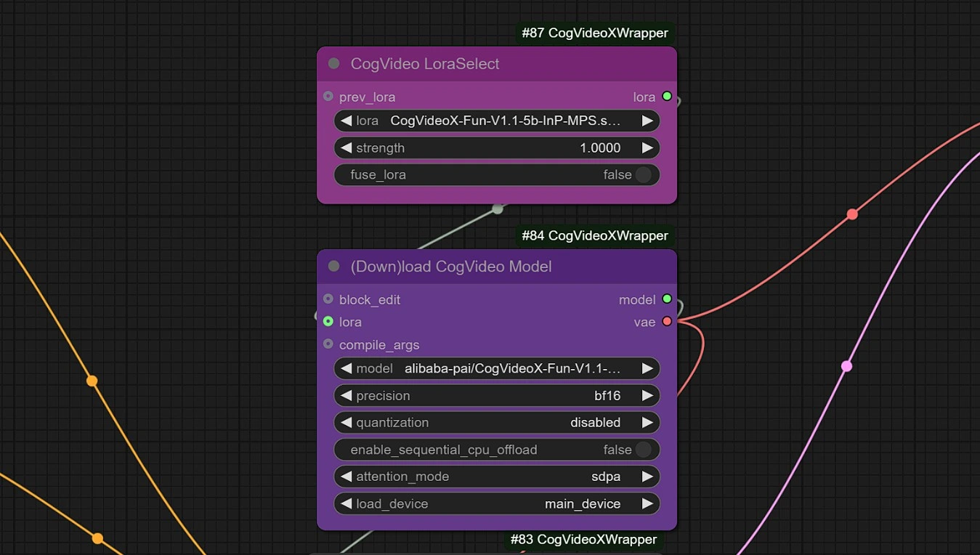Click the lora input socket on model loader
Viewport: 980px width, 555px height.
pyautogui.click(x=328, y=321)
